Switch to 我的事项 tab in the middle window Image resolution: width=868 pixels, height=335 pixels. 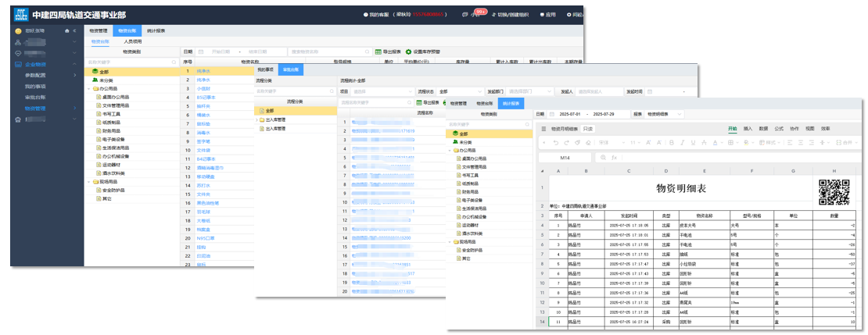265,70
